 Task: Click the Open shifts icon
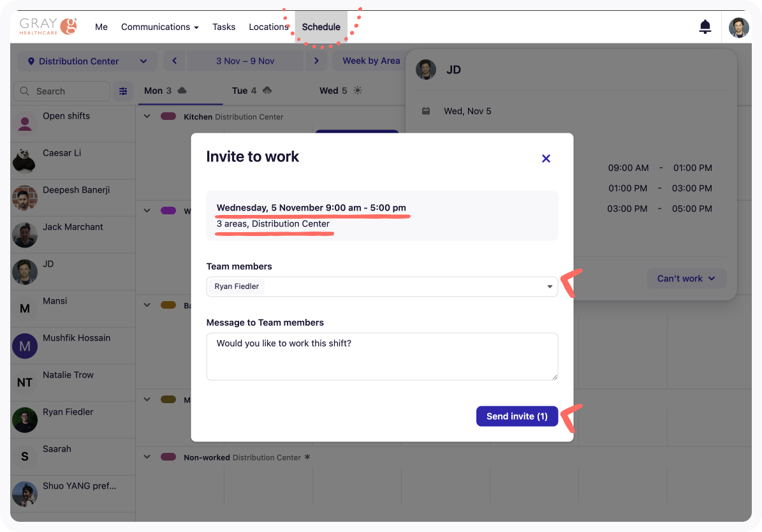pos(25,123)
